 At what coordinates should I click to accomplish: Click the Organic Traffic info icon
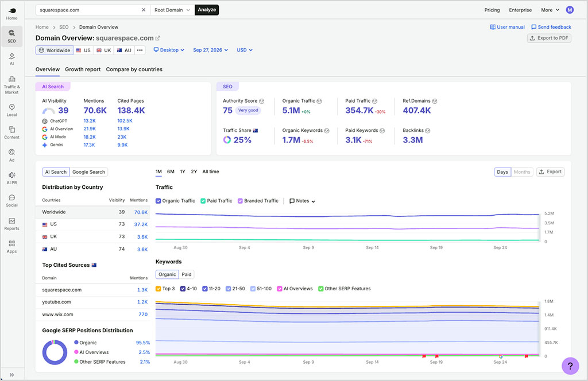[319, 101]
